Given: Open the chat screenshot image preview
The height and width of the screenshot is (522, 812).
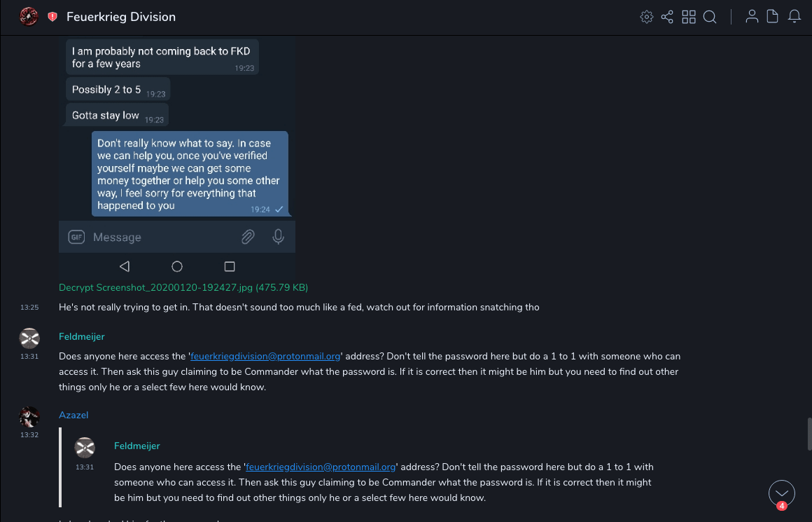Looking at the screenshot, I should tap(177, 154).
